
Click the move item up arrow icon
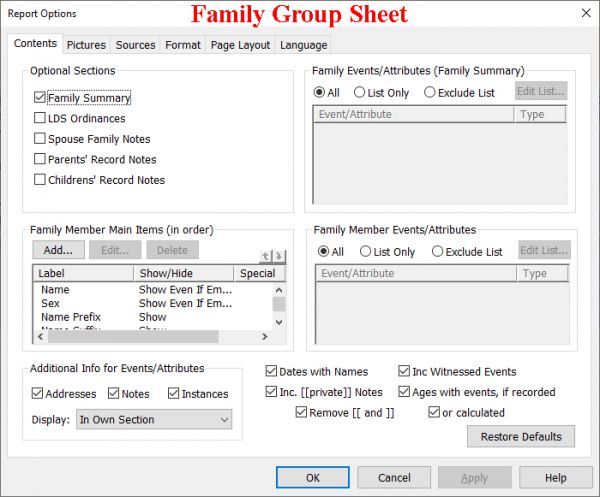(x=266, y=256)
